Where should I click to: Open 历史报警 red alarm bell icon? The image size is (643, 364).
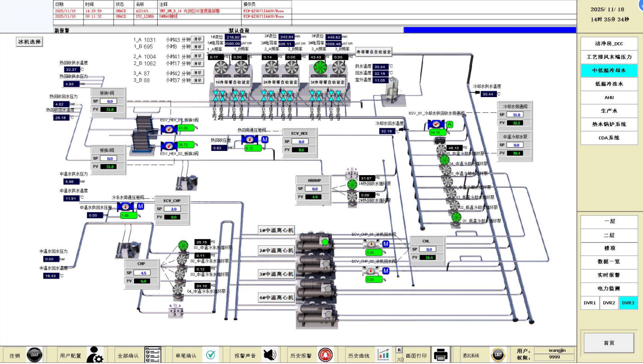325,355
